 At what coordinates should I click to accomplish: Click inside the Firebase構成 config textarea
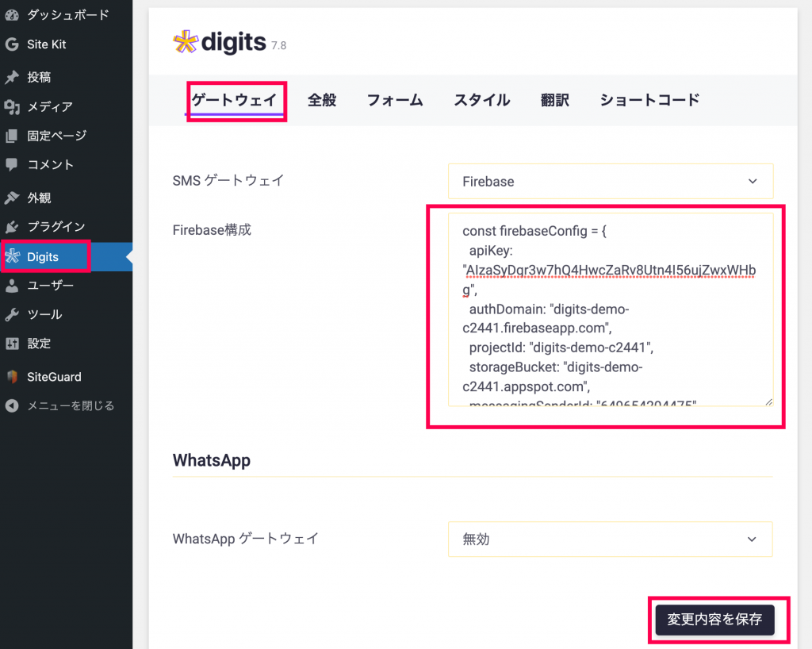click(611, 309)
